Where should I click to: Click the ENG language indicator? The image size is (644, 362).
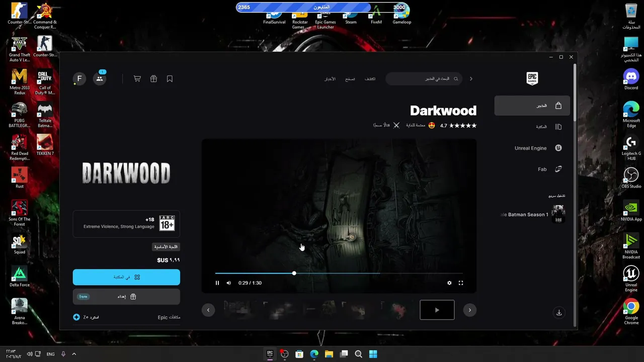50,354
